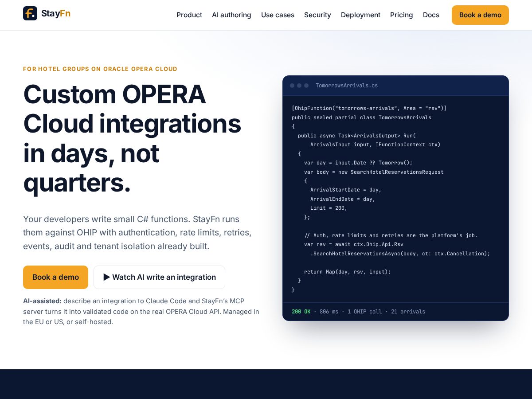
Task: Click the 'public sealed partial class TomorrowsArrivals' line
Action: pyautogui.click(x=361, y=117)
